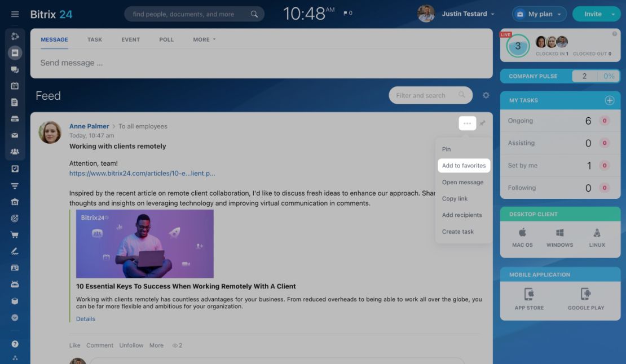Open the Feed icon in sidebar

tap(15, 52)
